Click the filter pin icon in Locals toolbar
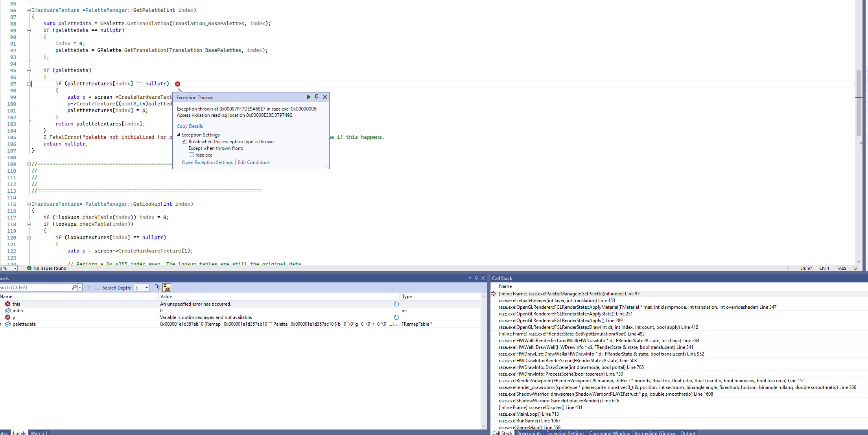The image size is (868, 435). 158,288
